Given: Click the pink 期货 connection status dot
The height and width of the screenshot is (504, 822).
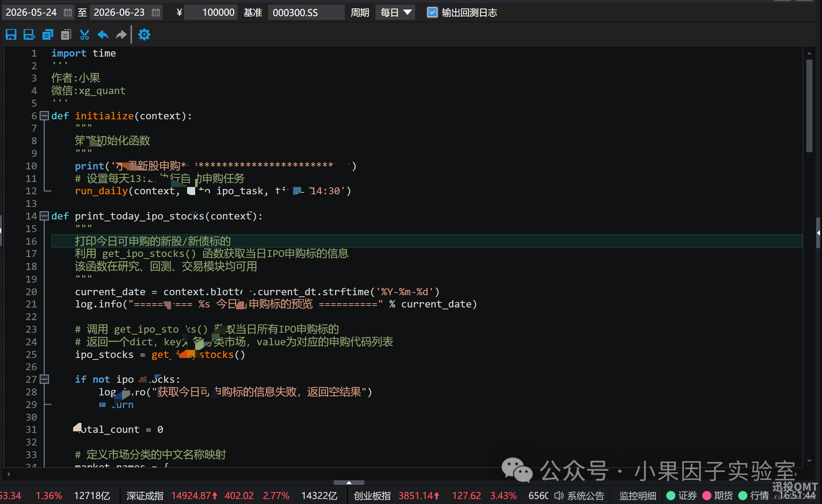Looking at the screenshot, I should pyautogui.click(x=707, y=496).
